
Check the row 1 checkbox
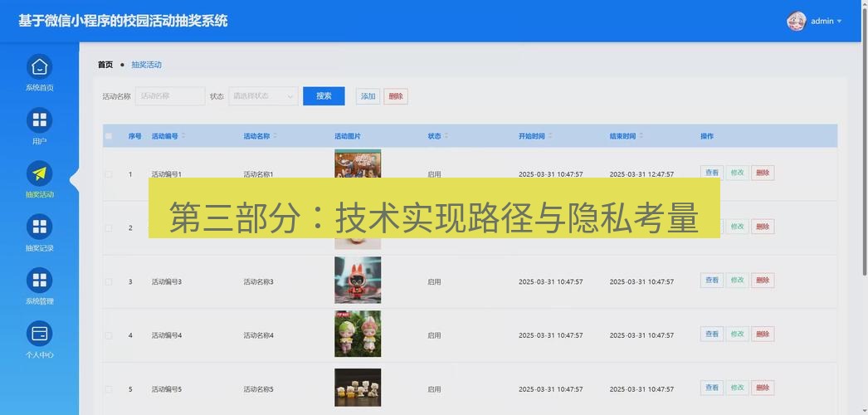click(109, 174)
